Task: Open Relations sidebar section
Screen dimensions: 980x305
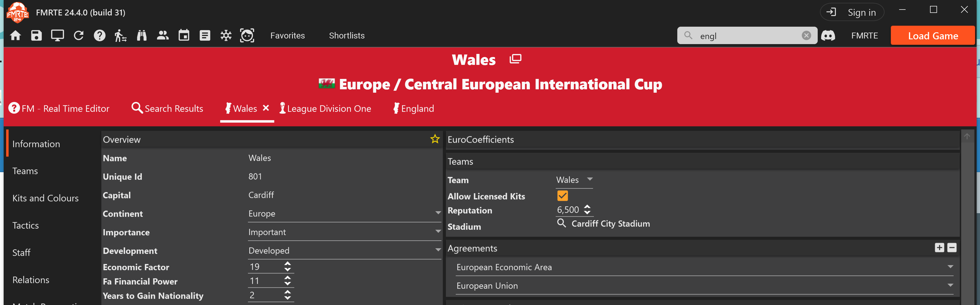Action: click(31, 280)
